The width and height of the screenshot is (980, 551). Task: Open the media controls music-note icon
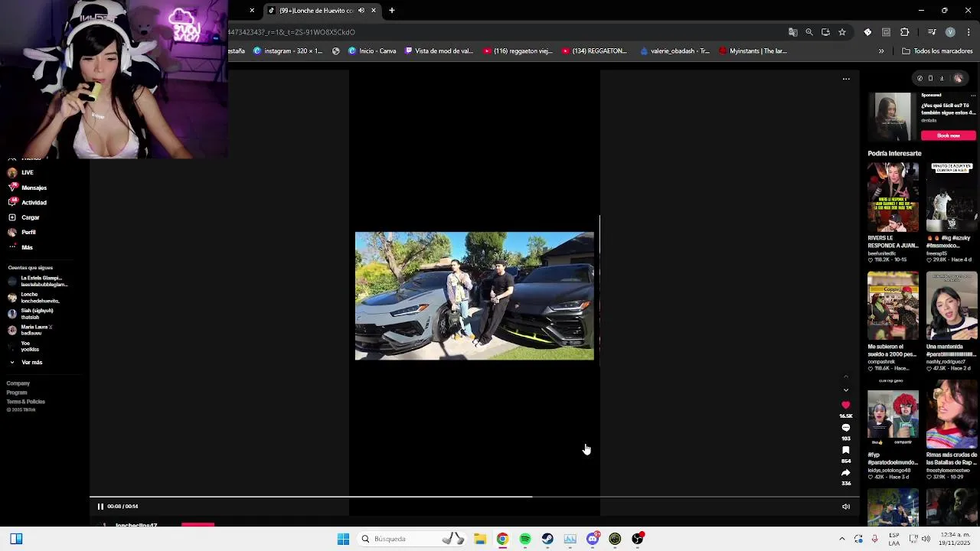[x=932, y=32]
